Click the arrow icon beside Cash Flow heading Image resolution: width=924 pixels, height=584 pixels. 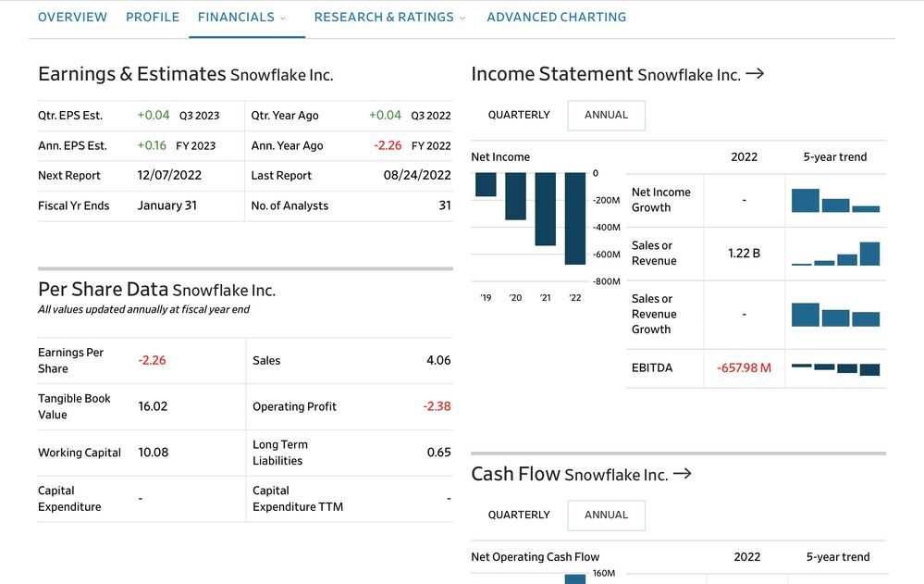pos(682,474)
